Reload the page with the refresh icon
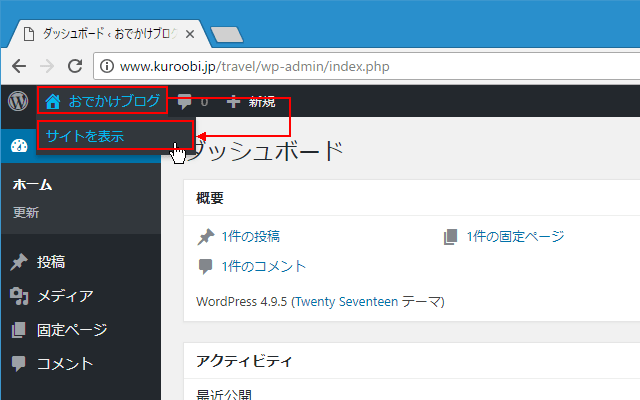640x400 pixels. coord(75,66)
